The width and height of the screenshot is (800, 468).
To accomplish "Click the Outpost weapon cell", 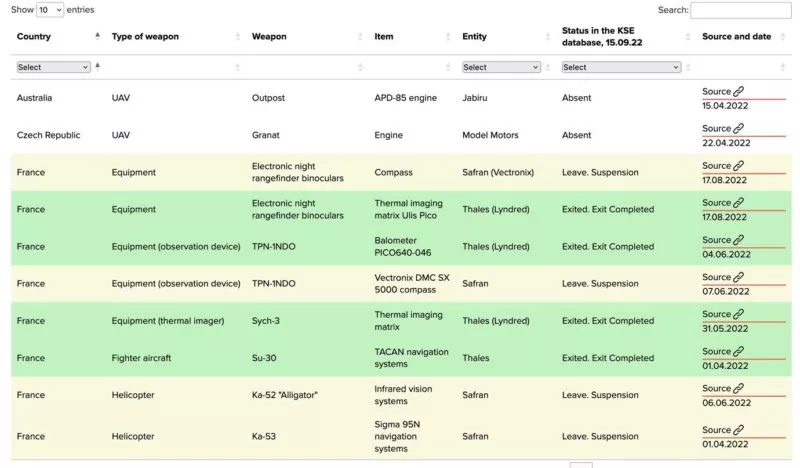I will (x=268, y=98).
